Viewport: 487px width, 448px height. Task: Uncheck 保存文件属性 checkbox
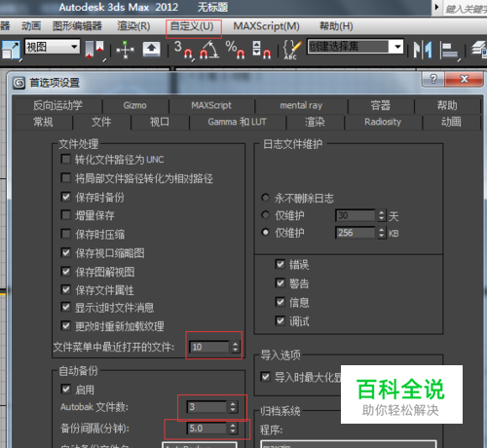point(66,289)
